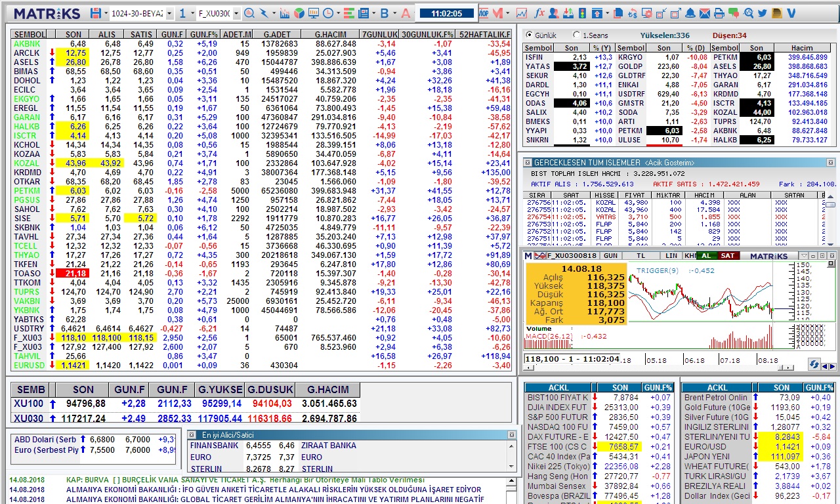Open the orange monitor chart icon

pyautogui.click(x=314, y=13)
